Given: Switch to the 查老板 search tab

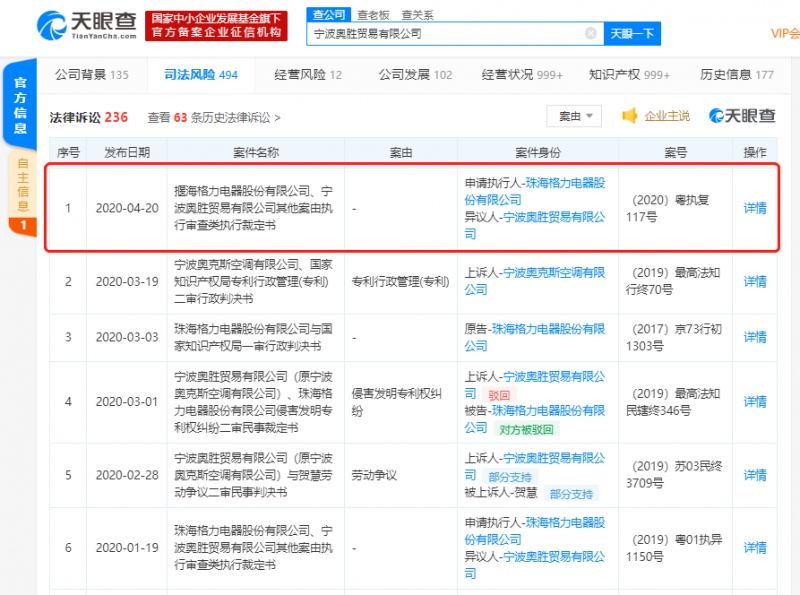Looking at the screenshot, I should click(x=373, y=15).
